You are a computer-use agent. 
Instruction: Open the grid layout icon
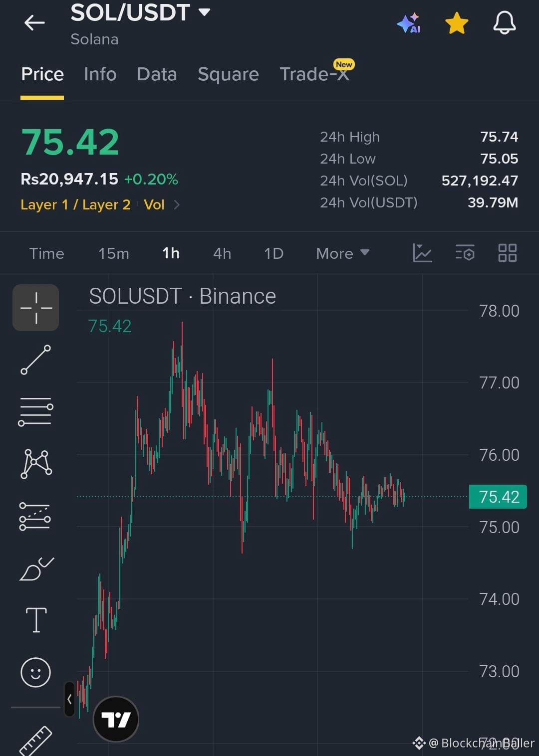[x=508, y=253]
